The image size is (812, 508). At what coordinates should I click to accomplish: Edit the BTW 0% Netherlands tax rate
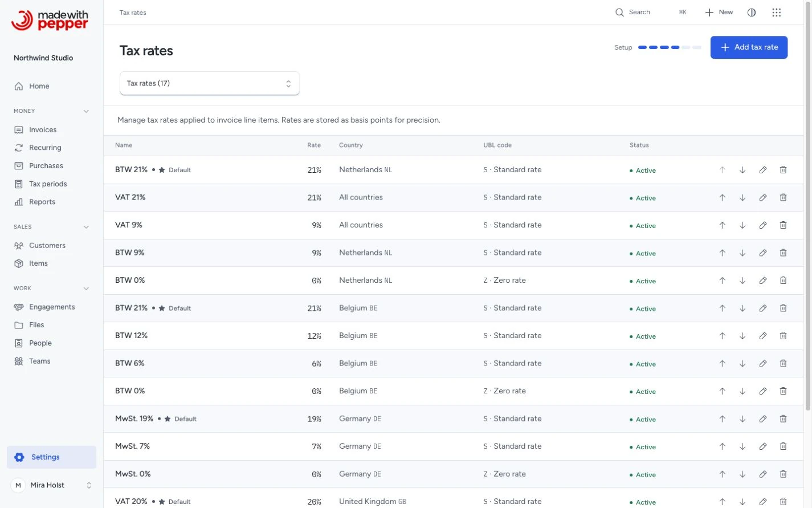[763, 281]
